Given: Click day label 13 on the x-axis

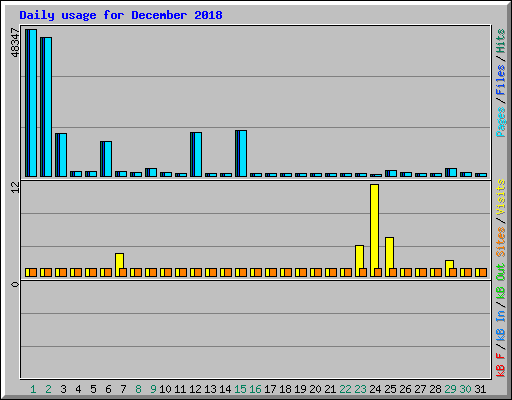Looking at the screenshot, I should tap(210, 389).
